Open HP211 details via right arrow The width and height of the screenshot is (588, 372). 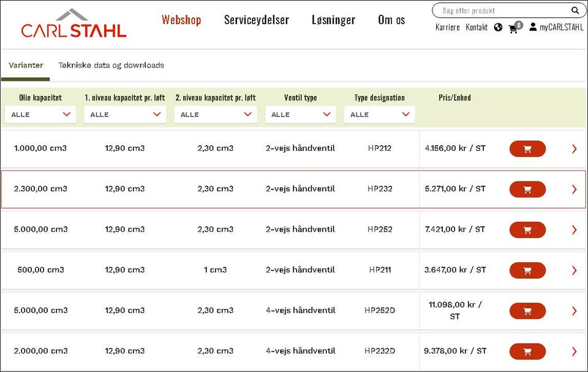tap(574, 270)
